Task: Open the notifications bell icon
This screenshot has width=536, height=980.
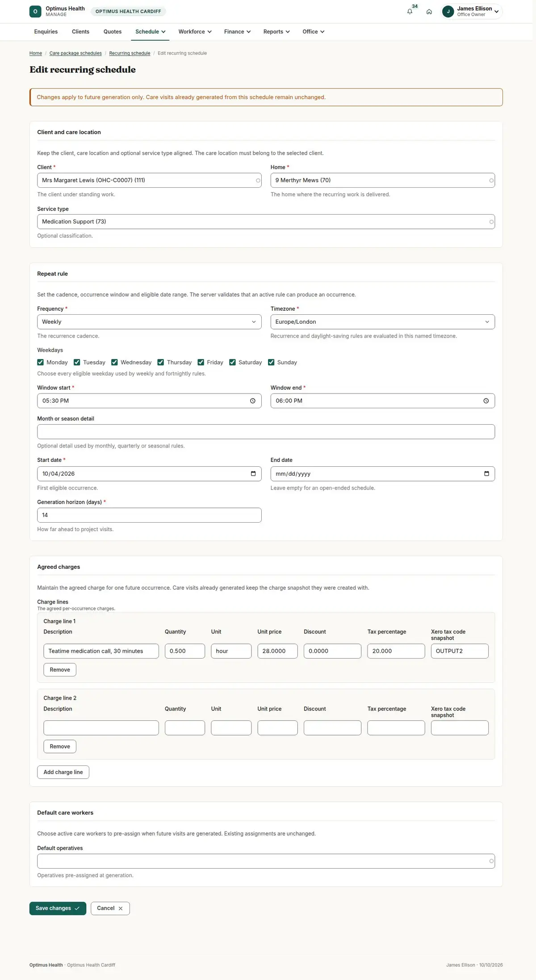Action: tap(410, 12)
